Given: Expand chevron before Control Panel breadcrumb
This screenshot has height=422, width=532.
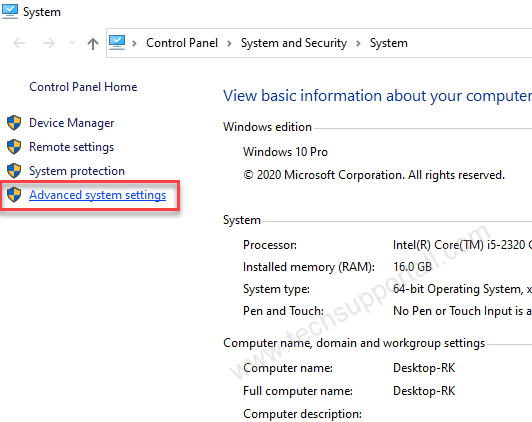Looking at the screenshot, I should (x=134, y=43).
